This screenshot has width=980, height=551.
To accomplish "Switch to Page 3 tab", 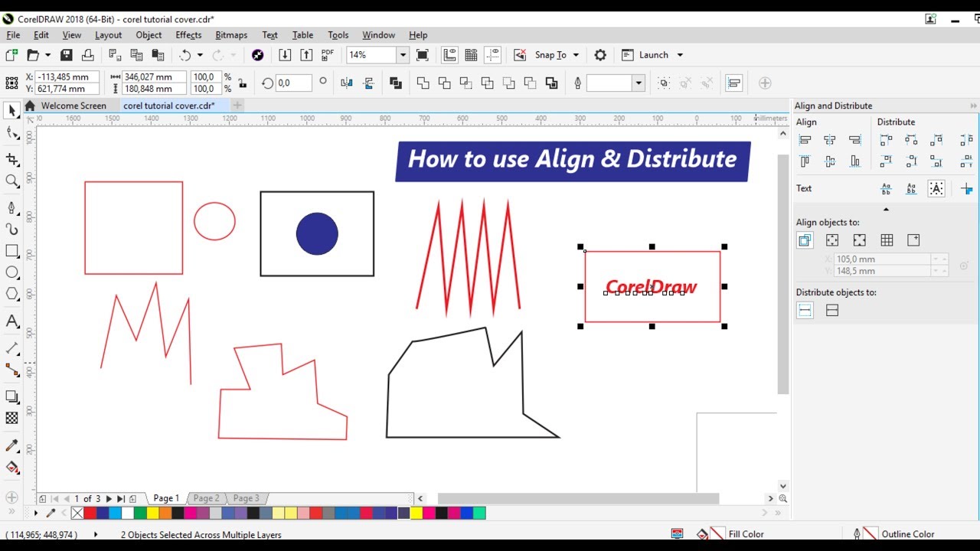I will [x=246, y=498].
